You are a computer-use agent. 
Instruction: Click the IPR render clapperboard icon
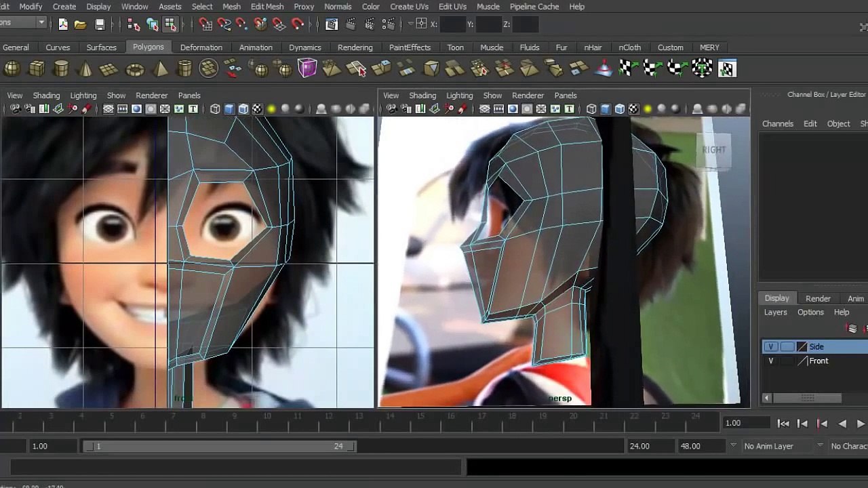[370, 24]
